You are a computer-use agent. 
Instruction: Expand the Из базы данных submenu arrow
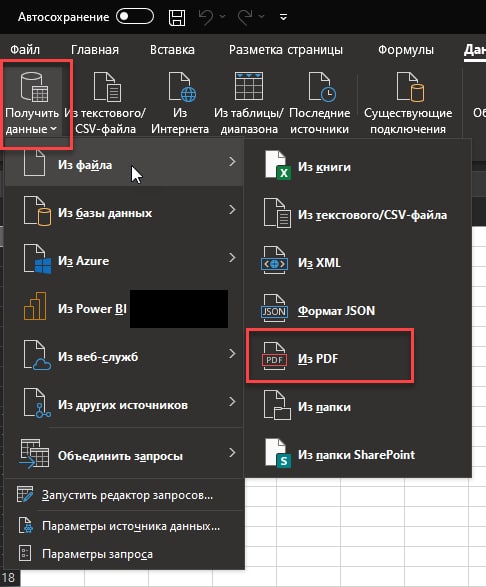[x=232, y=210]
